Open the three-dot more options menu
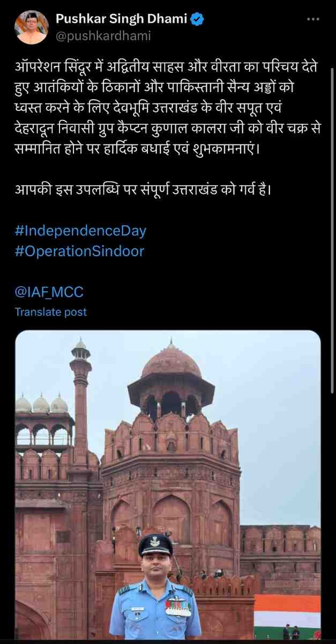 [x=313, y=20]
